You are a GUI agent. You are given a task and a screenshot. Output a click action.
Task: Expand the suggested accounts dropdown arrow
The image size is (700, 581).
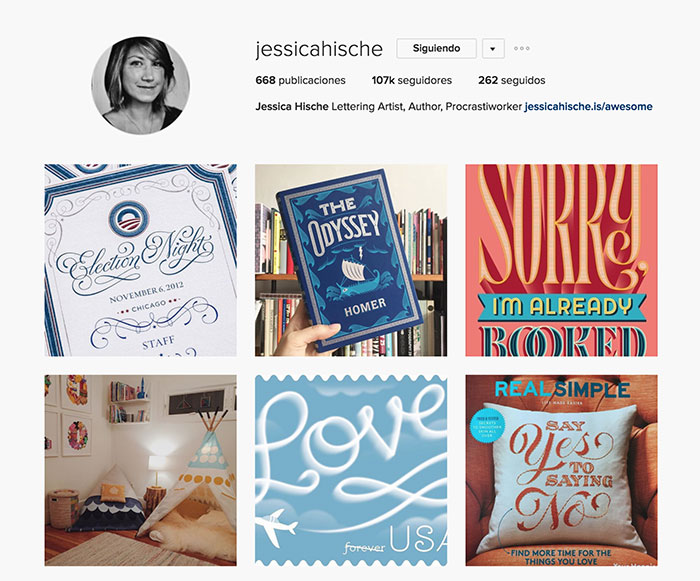(493, 49)
